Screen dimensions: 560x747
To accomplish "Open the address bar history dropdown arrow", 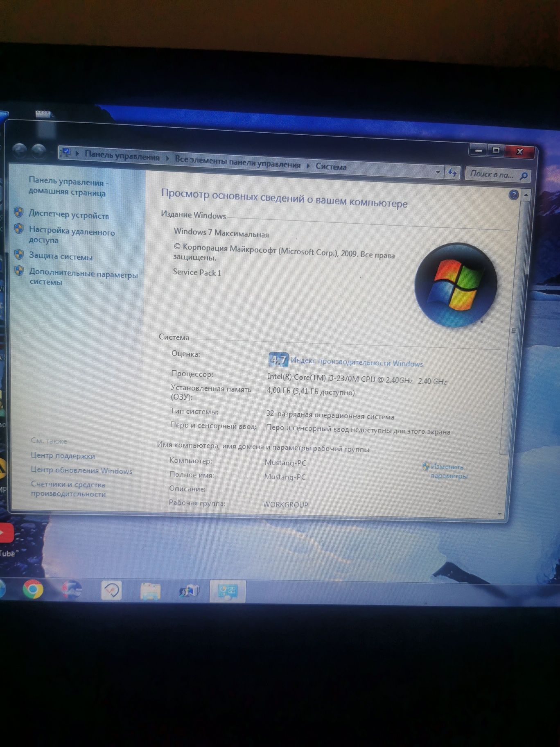I will click(437, 172).
